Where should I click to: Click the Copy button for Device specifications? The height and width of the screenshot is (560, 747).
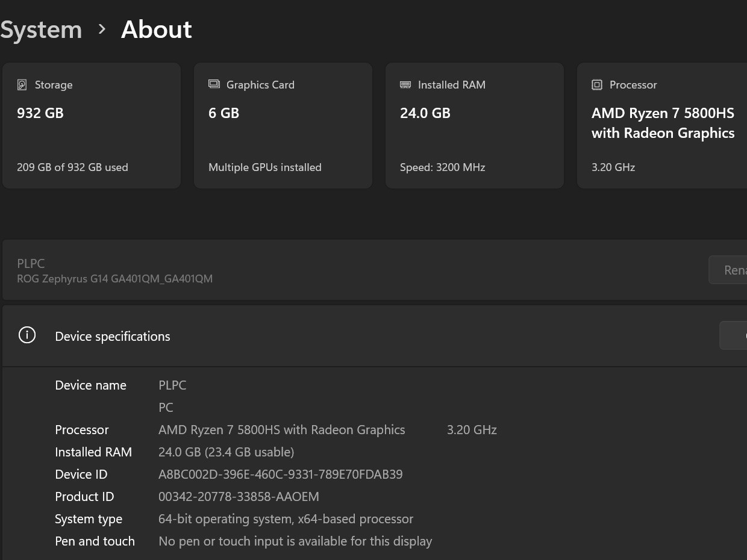click(733, 335)
